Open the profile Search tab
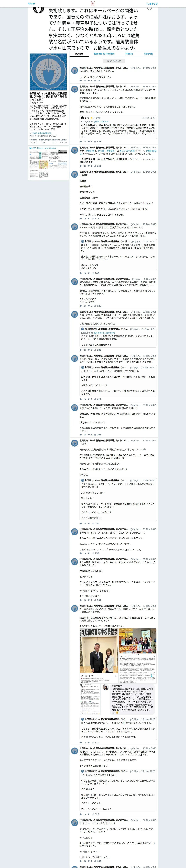The height and width of the screenshot is (868, 186). click(x=148, y=54)
